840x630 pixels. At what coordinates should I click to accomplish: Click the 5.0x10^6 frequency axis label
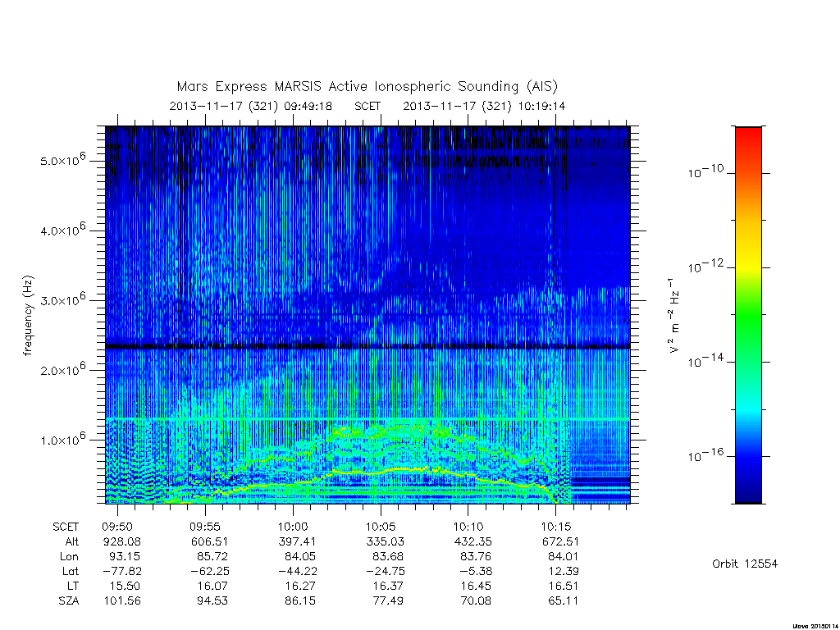click(62, 160)
